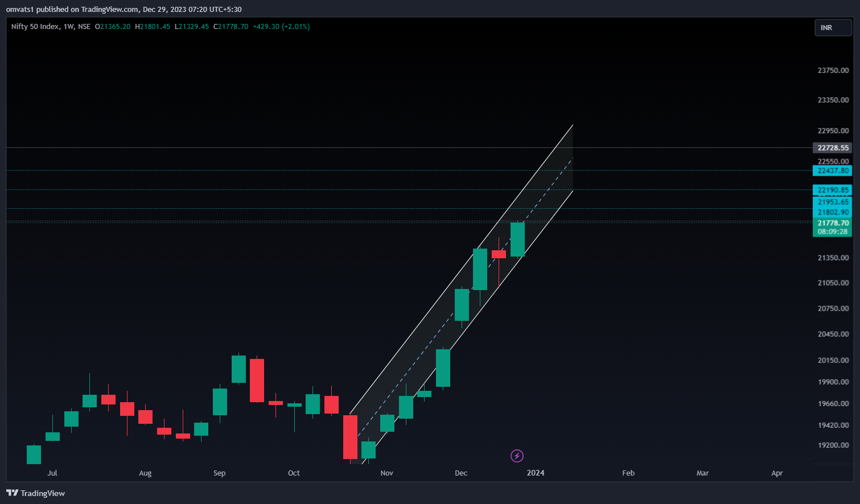Click the 21350.00 axis value

coord(833,258)
